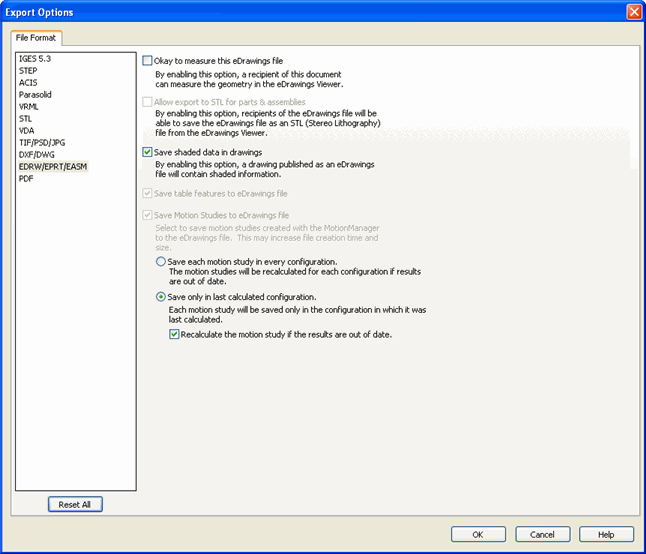Toggle Allow export to STL checkbox
Viewport: 646px width, 554px height.
click(x=147, y=102)
